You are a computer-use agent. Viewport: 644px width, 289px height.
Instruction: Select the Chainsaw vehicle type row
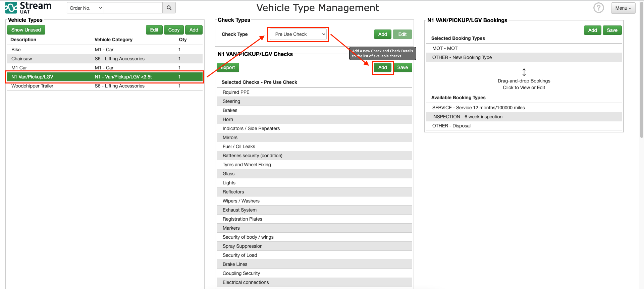pos(22,59)
